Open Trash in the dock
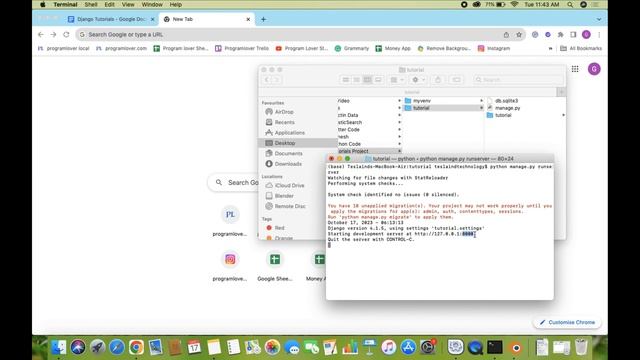 581,347
